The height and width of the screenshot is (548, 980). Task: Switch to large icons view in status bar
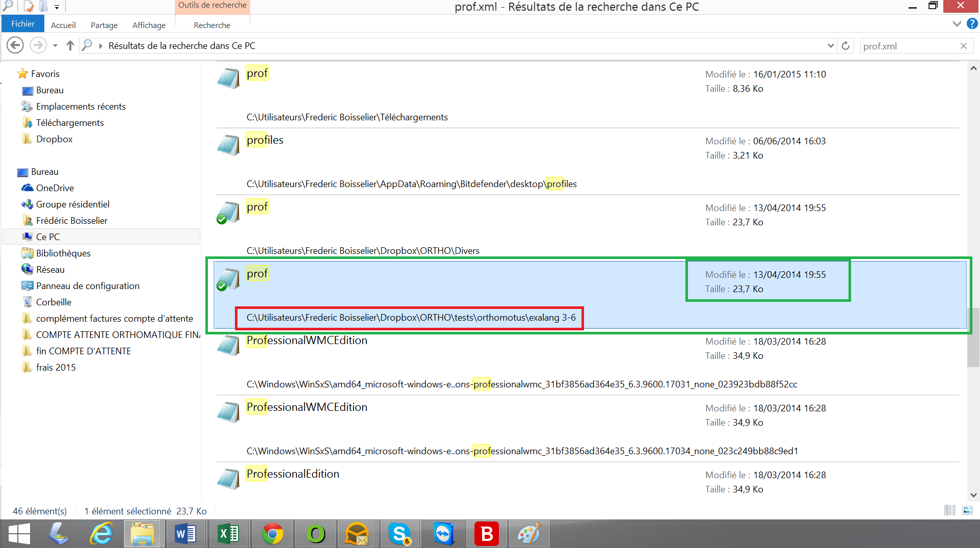pos(967,510)
